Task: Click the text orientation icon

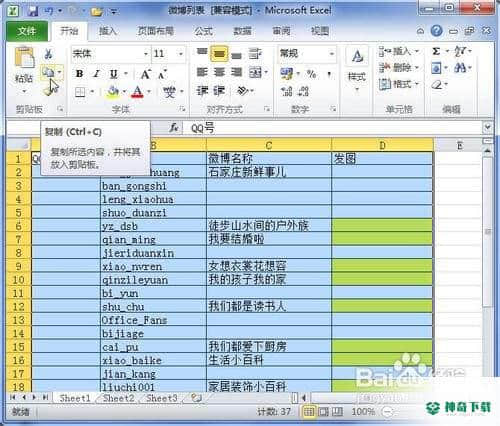Action: [x=242, y=91]
